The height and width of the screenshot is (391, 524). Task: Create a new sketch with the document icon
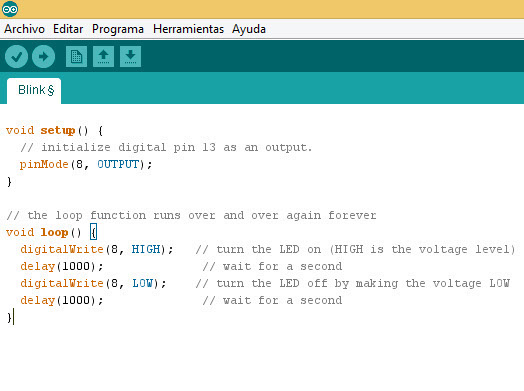click(77, 56)
